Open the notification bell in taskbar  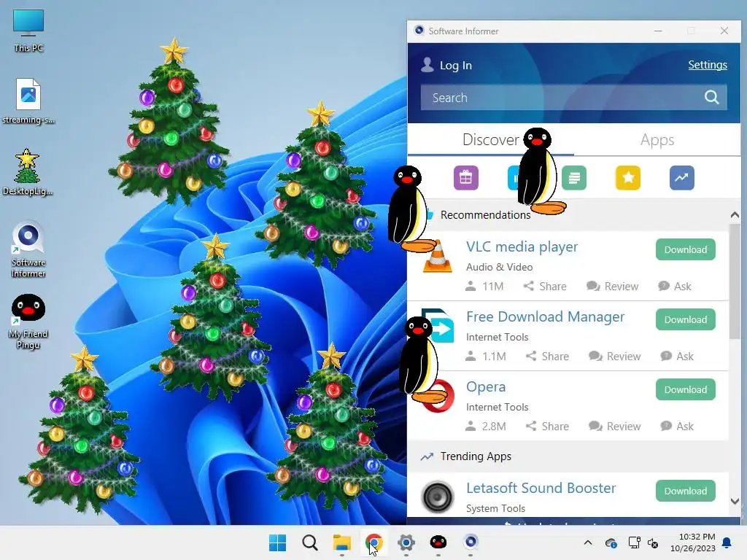click(727, 542)
